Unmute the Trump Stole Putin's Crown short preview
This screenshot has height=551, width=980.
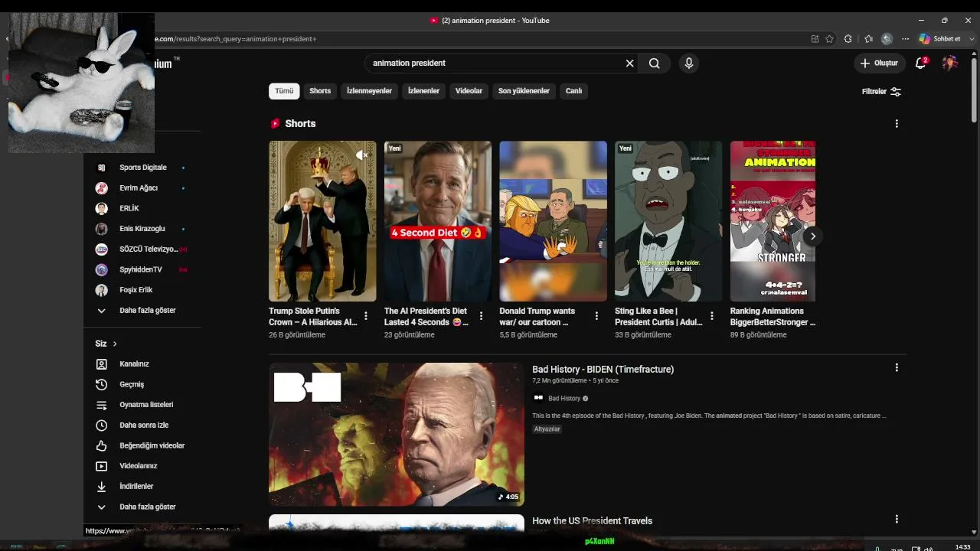click(x=362, y=155)
